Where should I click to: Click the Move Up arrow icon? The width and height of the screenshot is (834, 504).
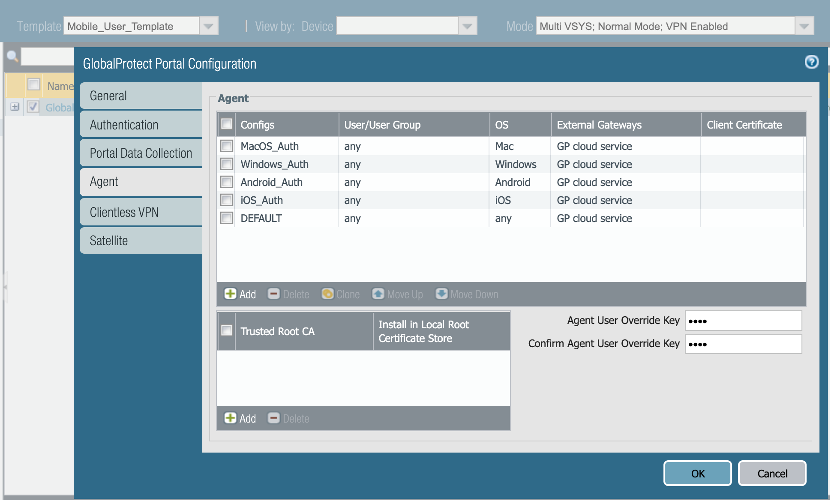[378, 294]
